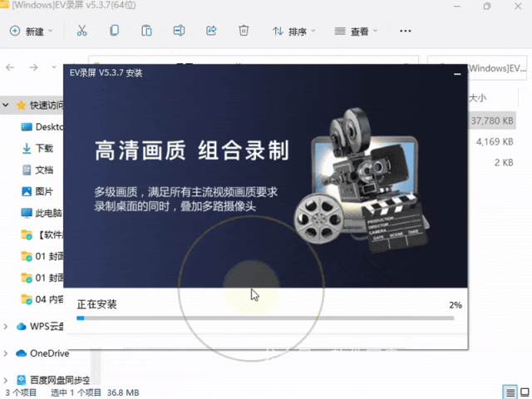Screen dimensions: 532x399
Task: Click the 高清画质 组合录制 headline
Action: (192, 150)
